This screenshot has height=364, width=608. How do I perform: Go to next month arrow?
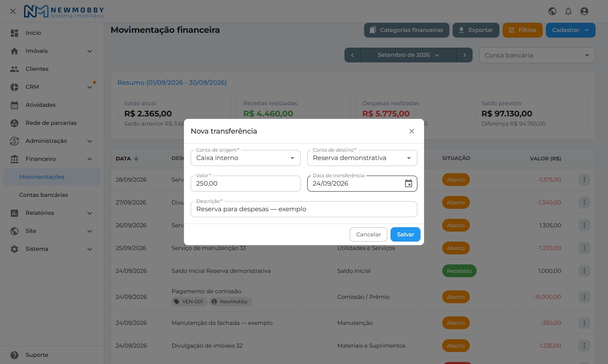465,55
